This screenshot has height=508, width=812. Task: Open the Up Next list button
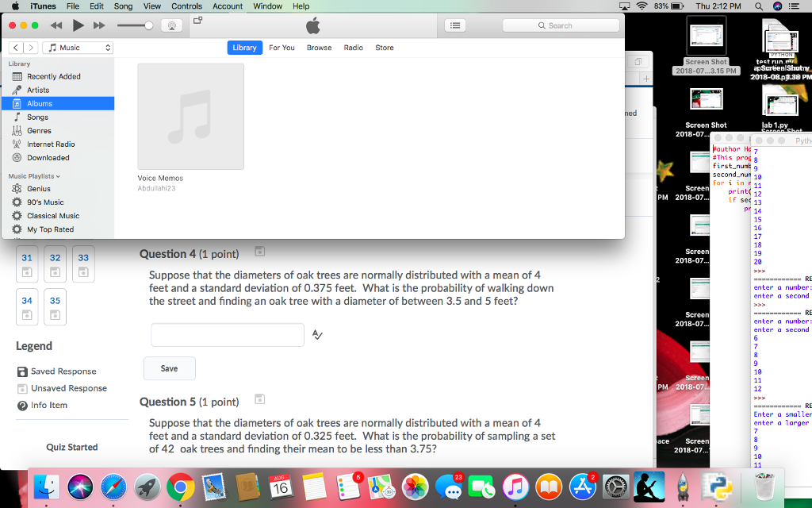(455, 25)
